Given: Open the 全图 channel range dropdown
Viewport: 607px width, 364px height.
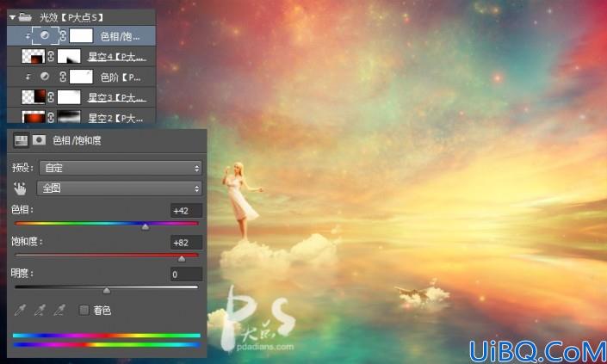Looking at the screenshot, I should pos(119,188).
